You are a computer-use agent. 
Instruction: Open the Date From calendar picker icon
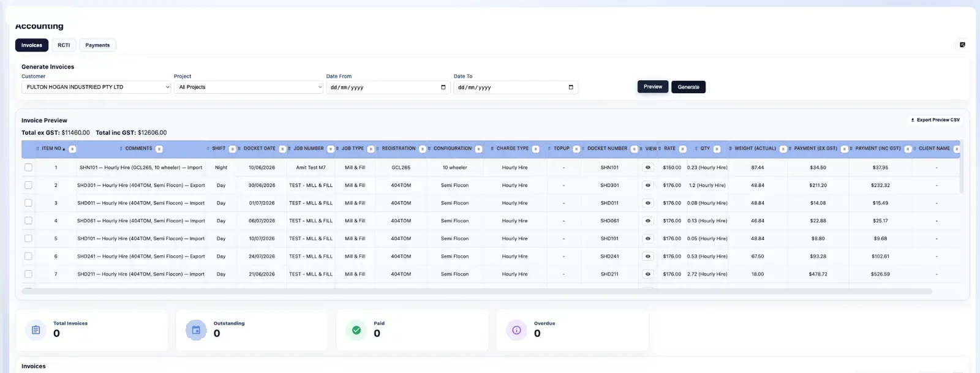point(443,87)
